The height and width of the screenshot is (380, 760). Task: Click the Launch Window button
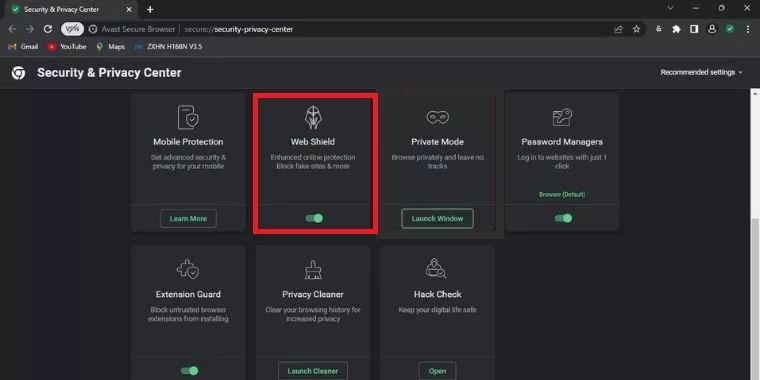click(x=437, y=219)
